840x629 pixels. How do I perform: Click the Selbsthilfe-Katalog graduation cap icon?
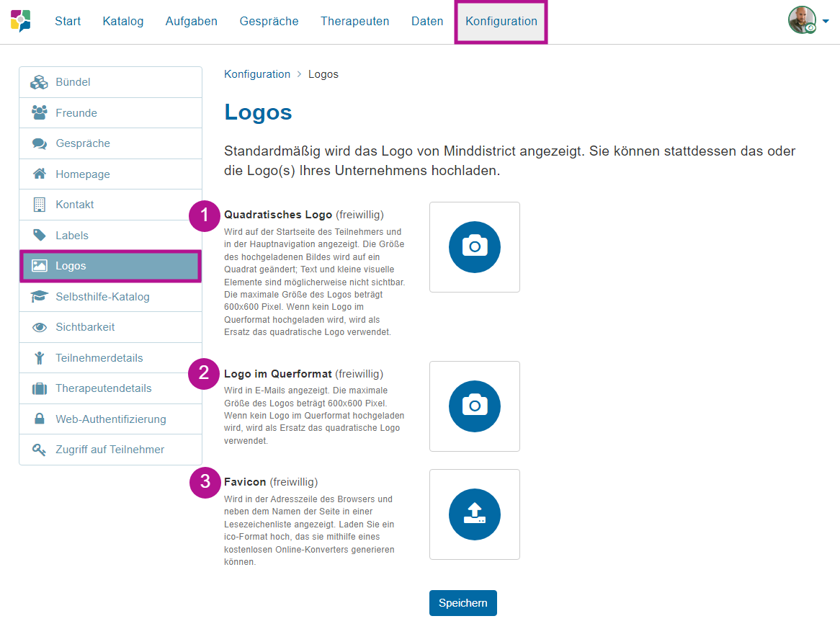click(x=39, y=296)
